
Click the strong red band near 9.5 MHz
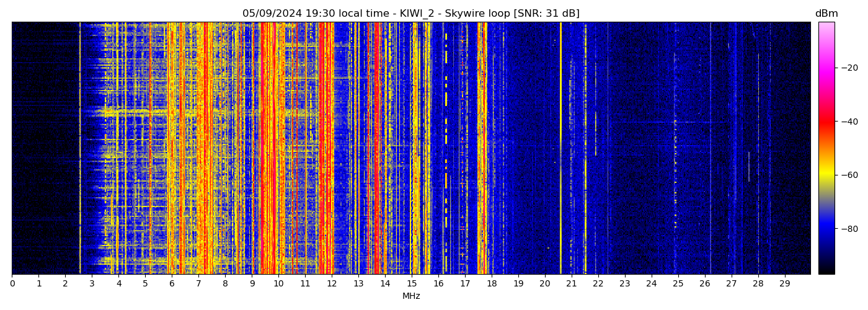pos(265,149)
